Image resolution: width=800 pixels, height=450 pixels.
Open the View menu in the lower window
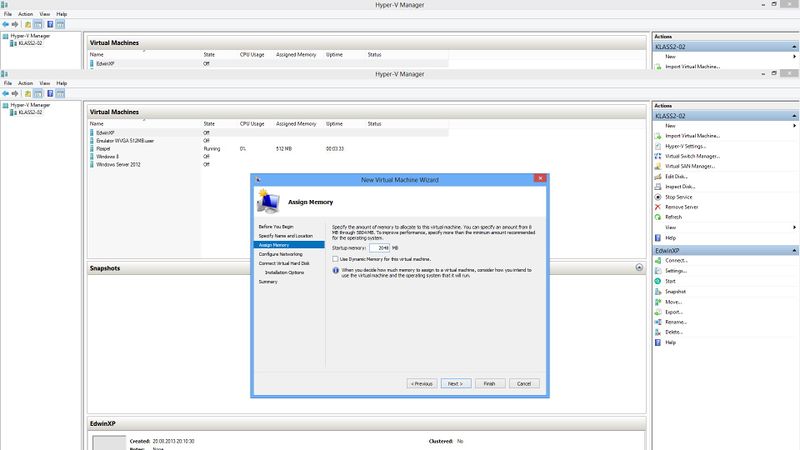click(x=45, y=83)
